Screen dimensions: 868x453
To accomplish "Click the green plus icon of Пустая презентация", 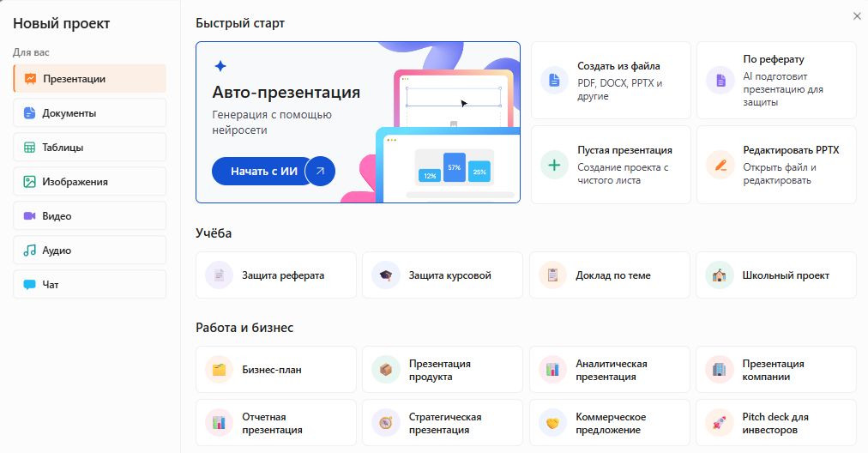I will click(x=554, y=165).
